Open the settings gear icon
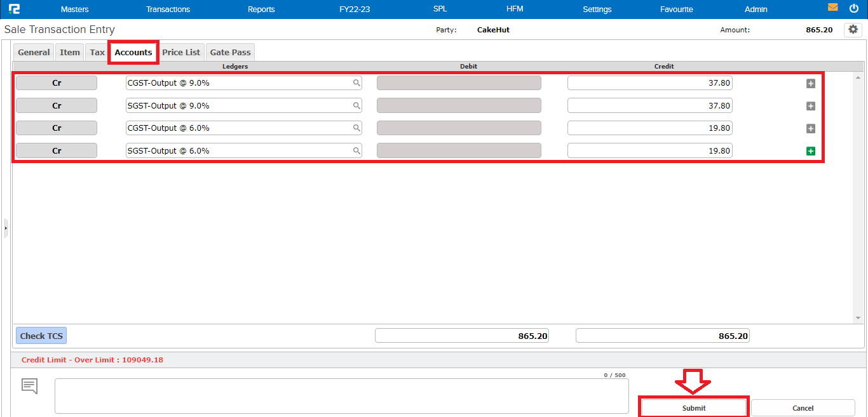This screenshot has width=868, height=417. click(853, 29)
